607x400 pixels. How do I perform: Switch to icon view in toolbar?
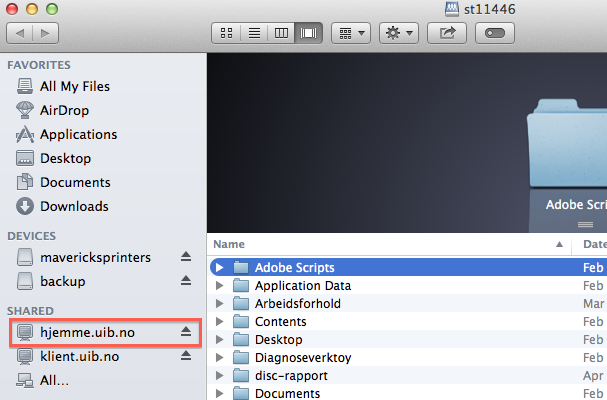coord(227,33)
